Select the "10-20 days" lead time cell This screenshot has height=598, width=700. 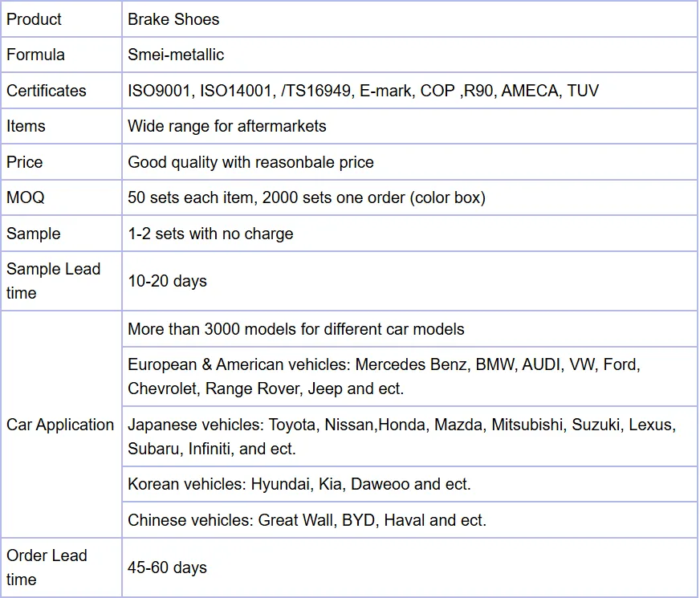point(167,281)
